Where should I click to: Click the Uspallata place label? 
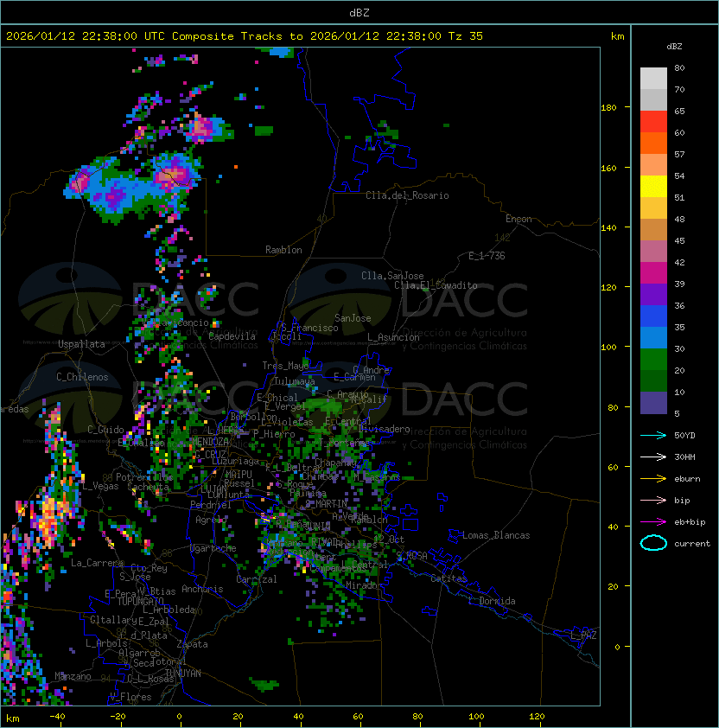(81, 344)
